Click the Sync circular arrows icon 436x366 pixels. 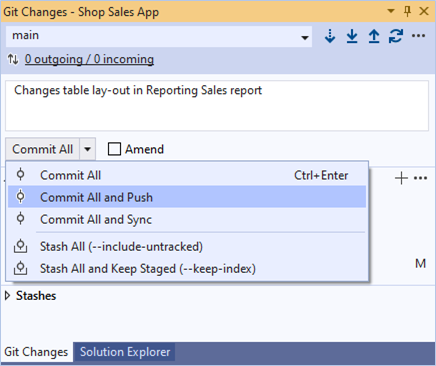(396, 36)
